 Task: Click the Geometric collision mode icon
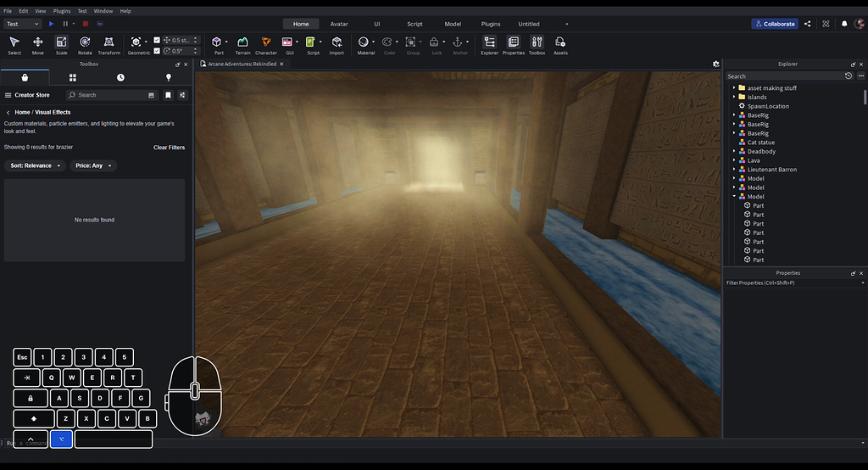[136, 42]
